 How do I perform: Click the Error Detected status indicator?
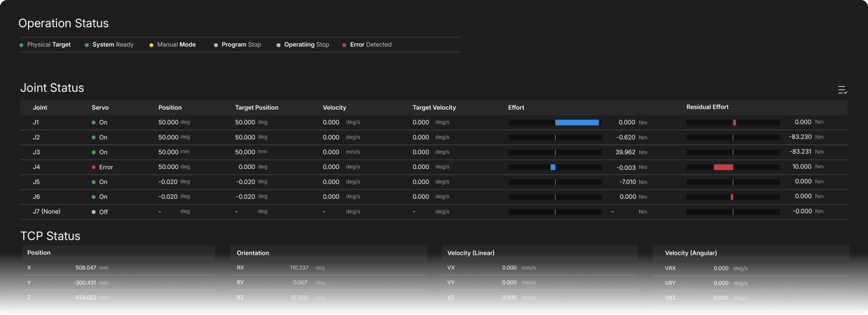(367, 45)
